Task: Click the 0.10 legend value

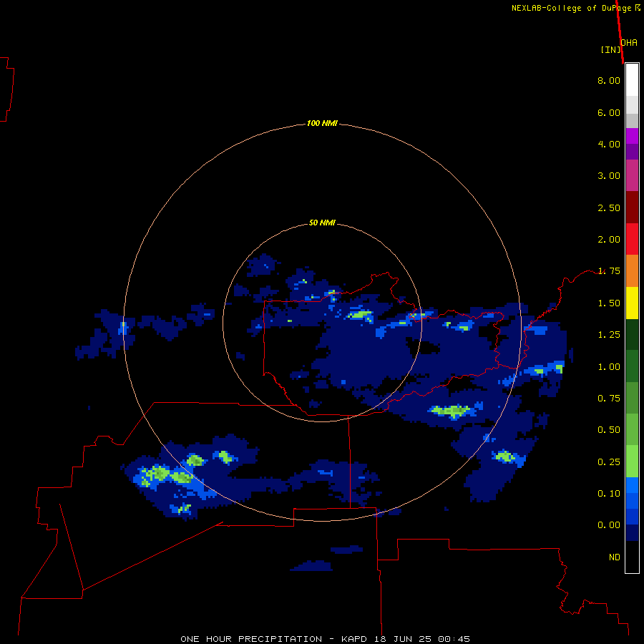Action: (609, 494)
